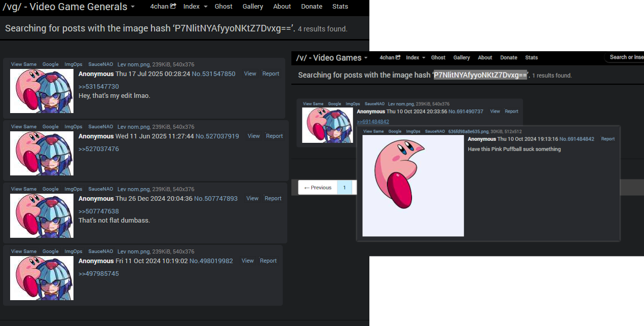Click post number No.531547850

[x=213, y=74]
